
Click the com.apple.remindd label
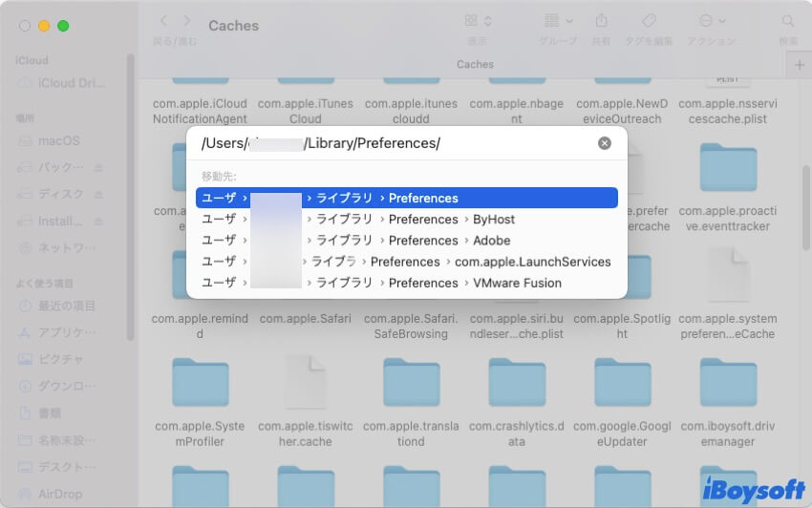pos(200,327)
